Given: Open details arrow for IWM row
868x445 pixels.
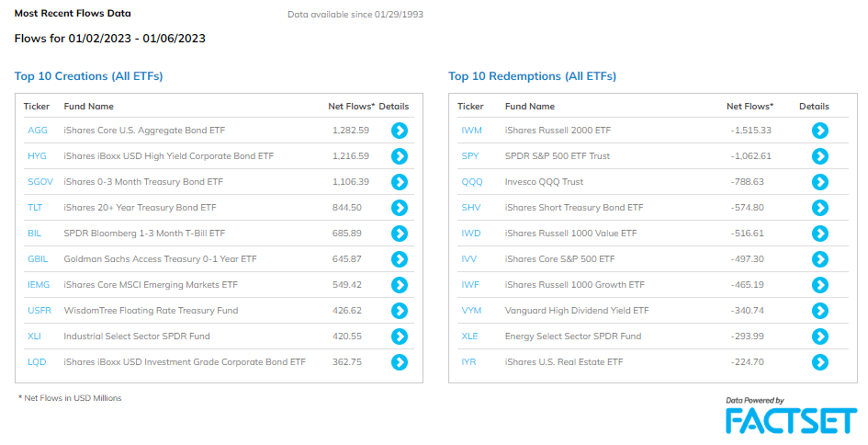Looking at the screenshot, I should [x=820, y=131].
